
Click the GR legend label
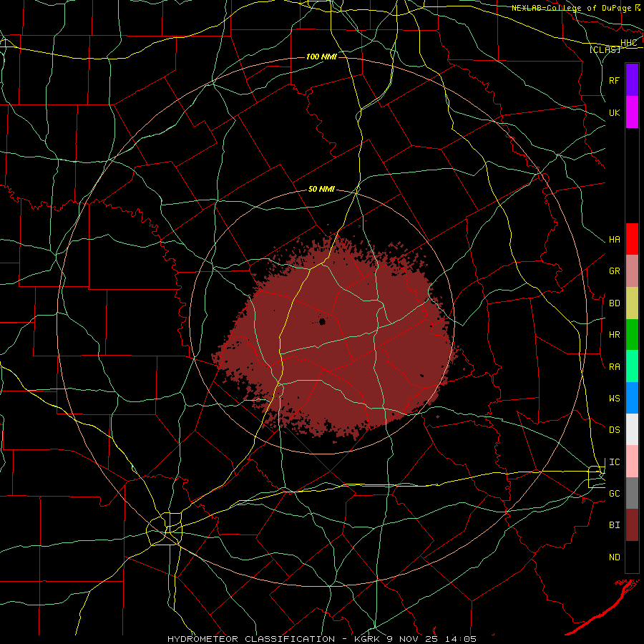(x=614, y=271)
